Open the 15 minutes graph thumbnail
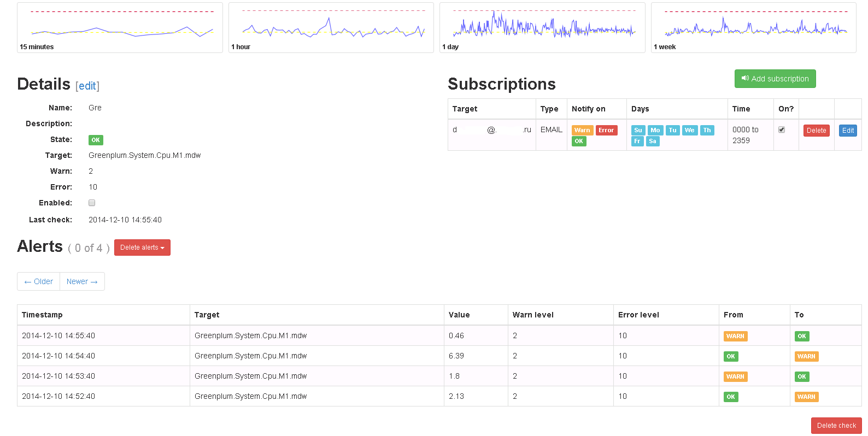 (x=120, y=27)
